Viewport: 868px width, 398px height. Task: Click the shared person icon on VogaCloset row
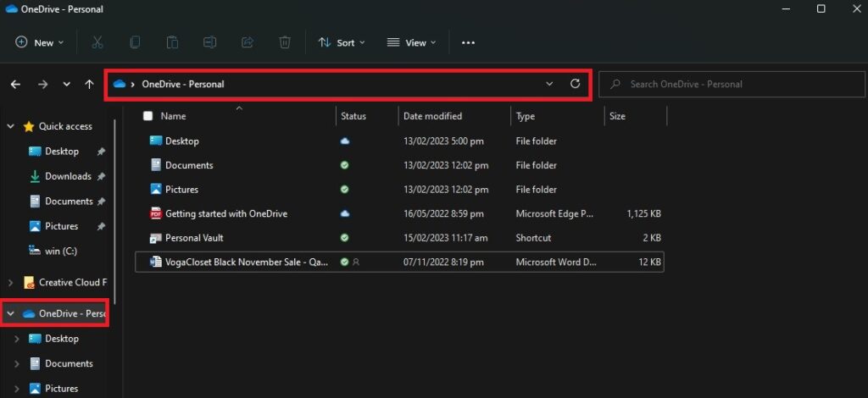click(x=356, y=262)
